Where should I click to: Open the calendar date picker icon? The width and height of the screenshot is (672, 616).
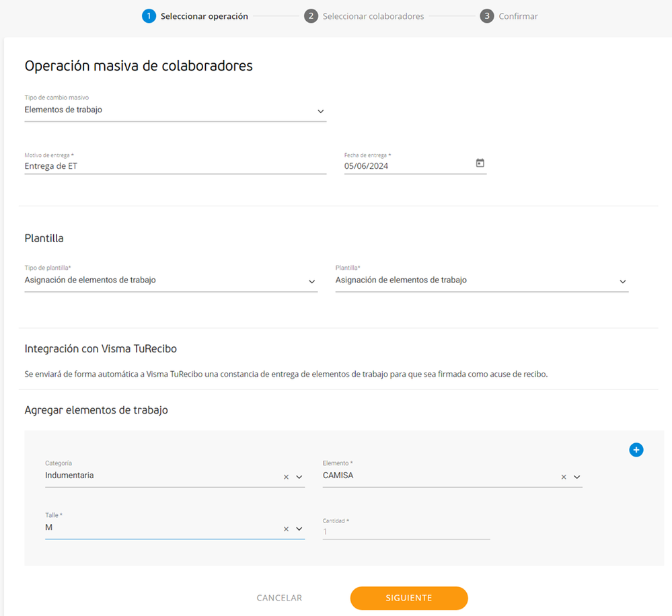point(480,163)
